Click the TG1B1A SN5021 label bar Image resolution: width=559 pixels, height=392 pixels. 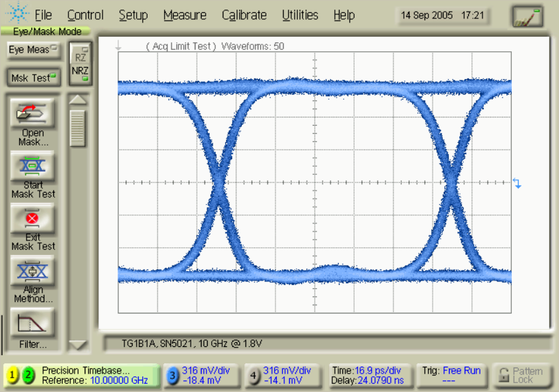pyautogui.click(x=327, y=344)
